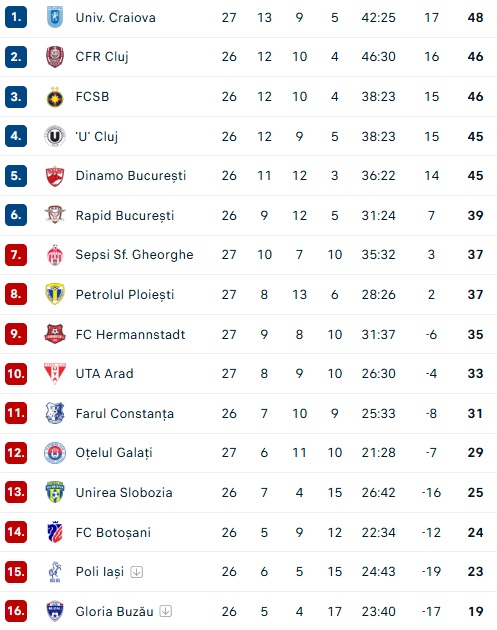The width and height of the screenshot is (497, 630).
Task: Click the Oțelul Galați team name
Action: 114,453
